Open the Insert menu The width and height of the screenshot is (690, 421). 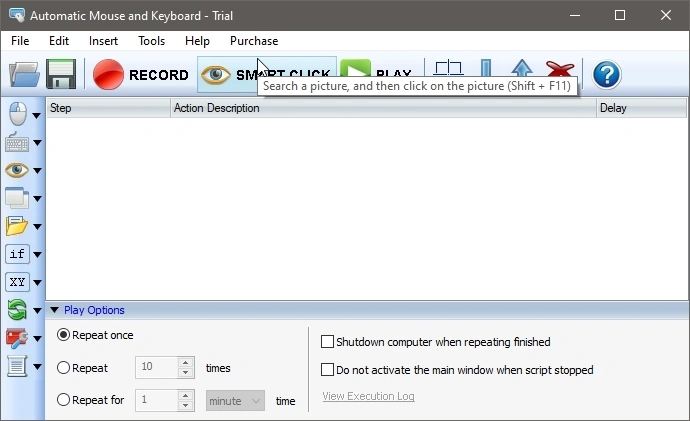coord(103,41)
